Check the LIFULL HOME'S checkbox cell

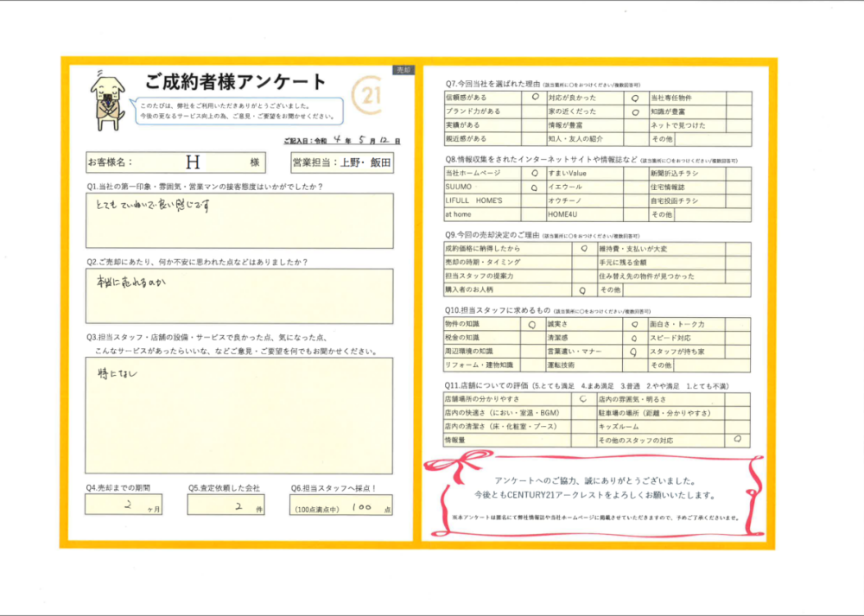(535, 200)
